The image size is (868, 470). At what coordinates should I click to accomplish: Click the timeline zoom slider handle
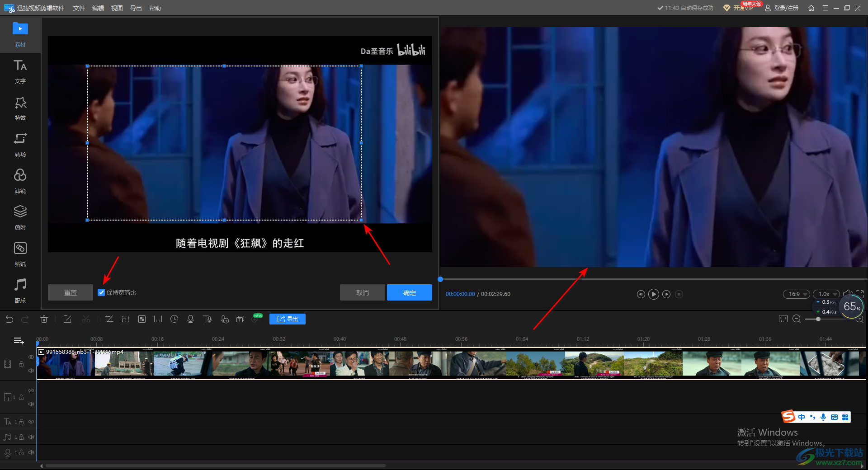818,319
